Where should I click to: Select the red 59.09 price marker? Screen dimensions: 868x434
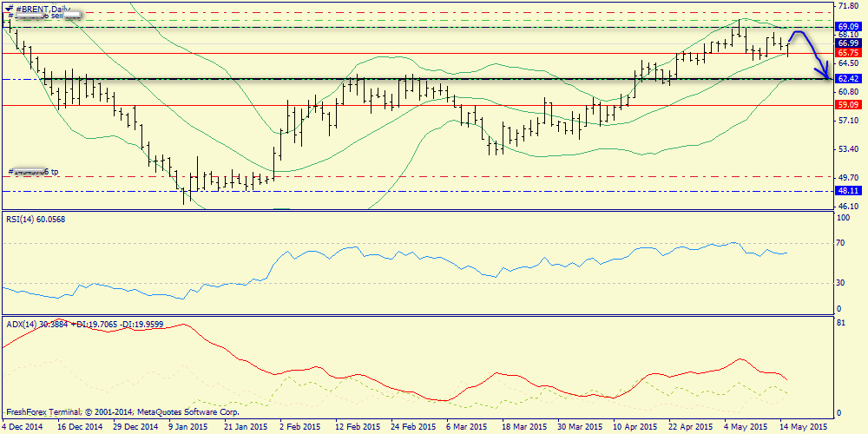coord(846,105)
